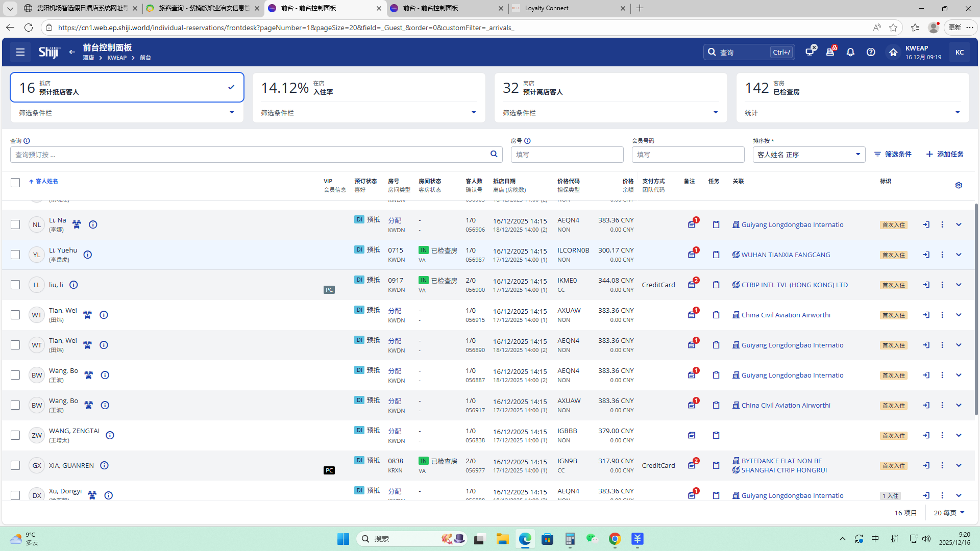This screenshot has width=980, height=551.
Task: Click the home icon next to KWEAP
Action: pos(893,52)
